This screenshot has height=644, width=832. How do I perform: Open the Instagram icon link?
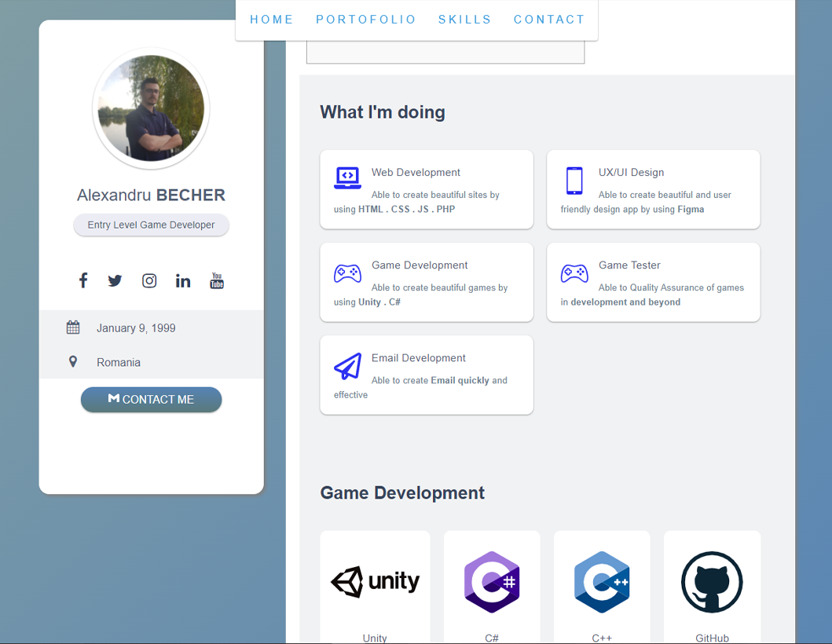[x=149, y=280]
